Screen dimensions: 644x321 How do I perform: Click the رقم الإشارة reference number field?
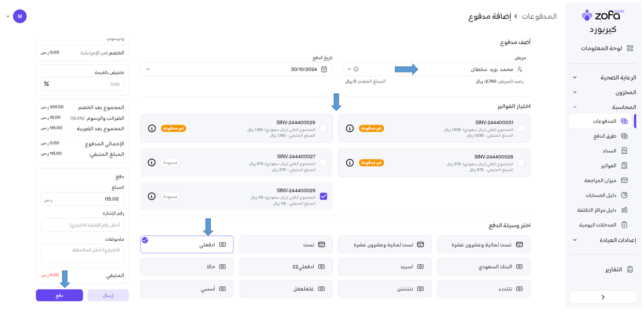coord(83,225)
